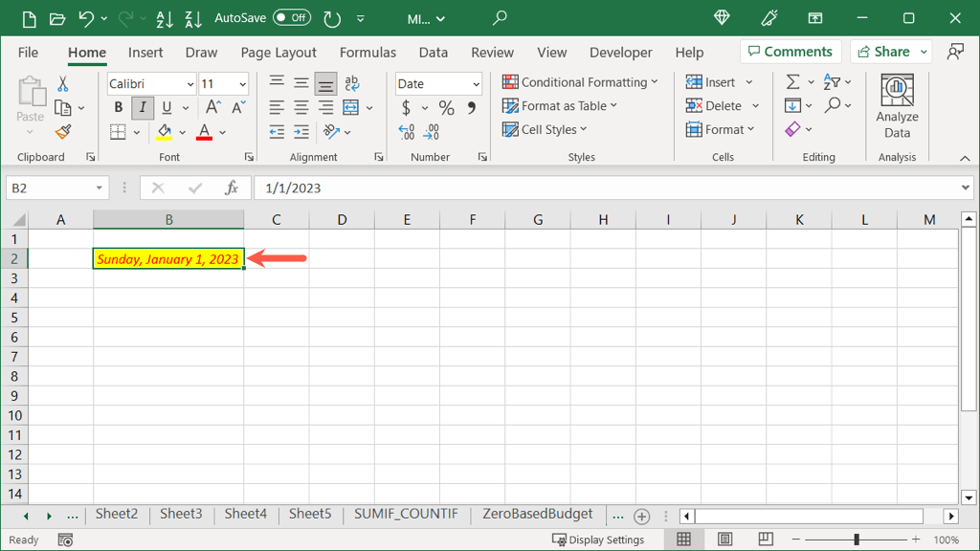The width and height of the screenshot is (980, 551).
Task: Switch to Insert tab
Action: click(145, 53)
